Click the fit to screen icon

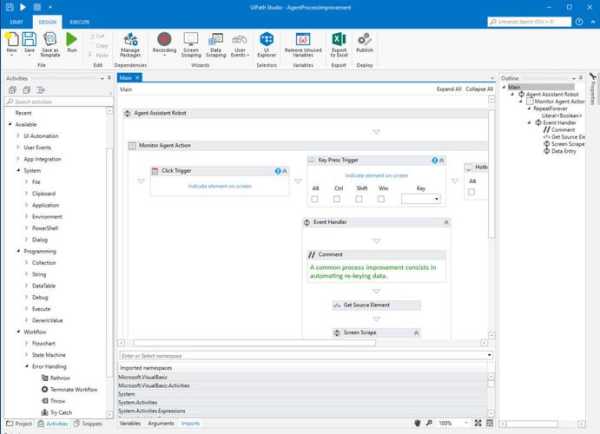click(478, 423)
